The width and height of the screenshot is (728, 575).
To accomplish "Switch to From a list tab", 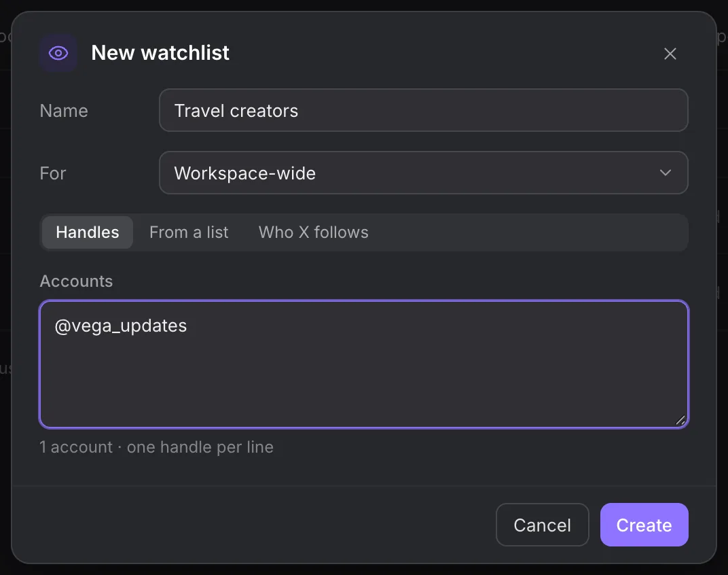I will point(189,232).
